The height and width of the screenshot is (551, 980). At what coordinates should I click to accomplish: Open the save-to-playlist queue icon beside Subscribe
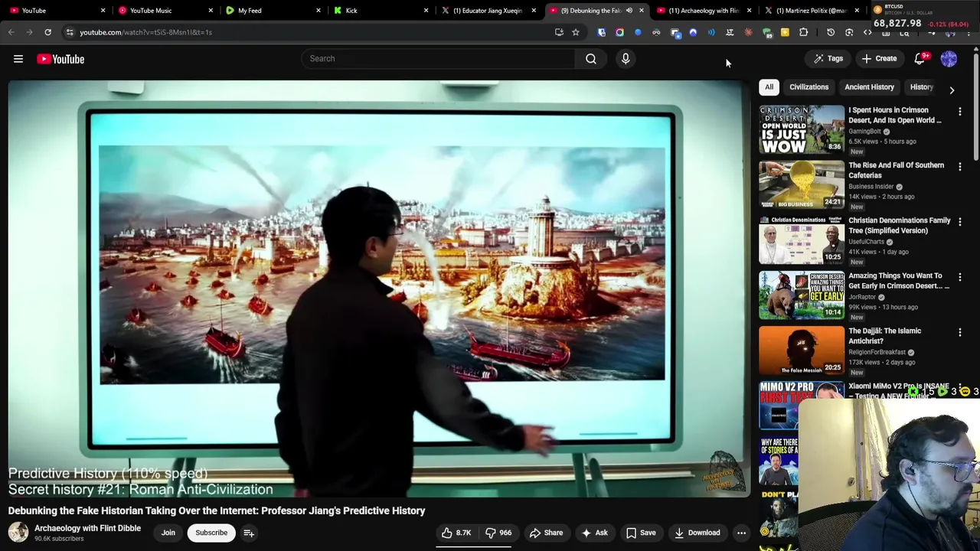(x=249, y=533)
